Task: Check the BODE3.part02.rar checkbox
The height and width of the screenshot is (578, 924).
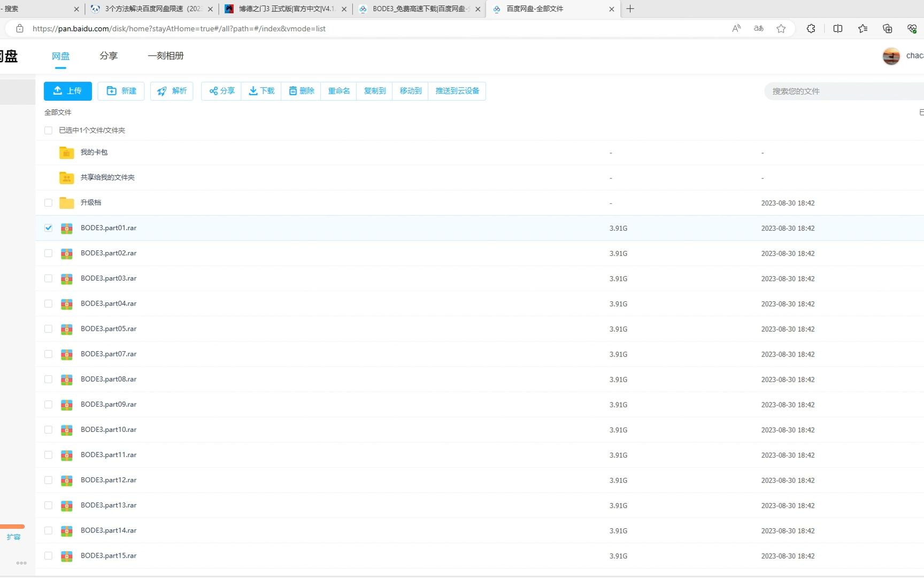Action: 48,253
